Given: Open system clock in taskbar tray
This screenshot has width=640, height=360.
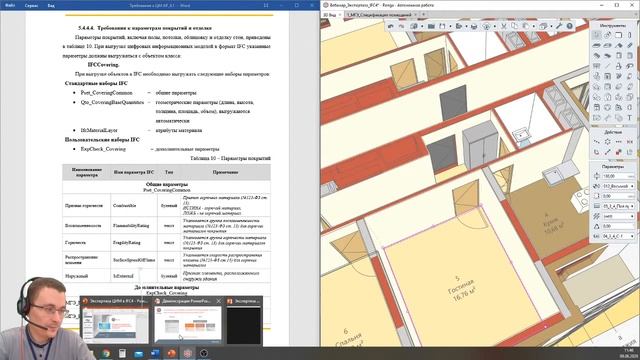Looking at the screenshot, I should click(627, 353).
